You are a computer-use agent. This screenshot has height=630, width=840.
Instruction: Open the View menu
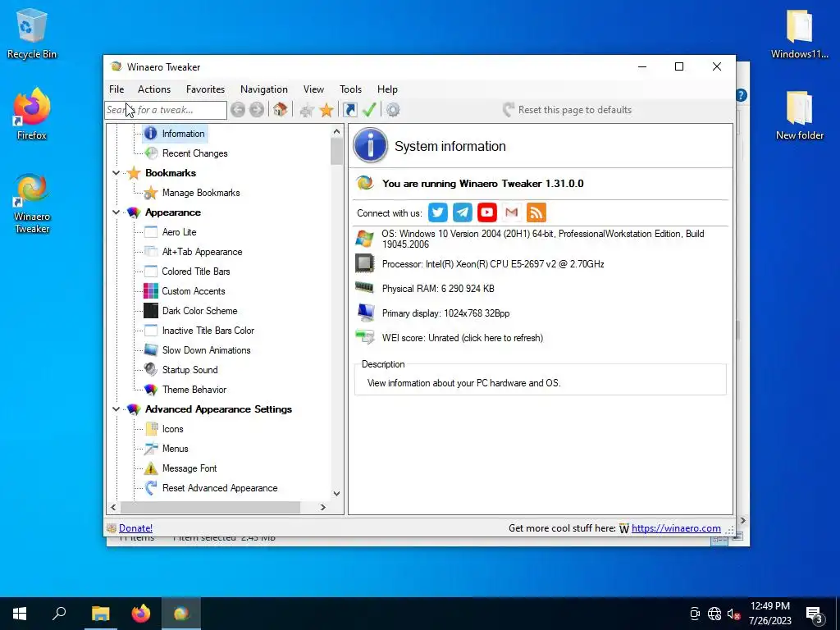coord(313,89)
